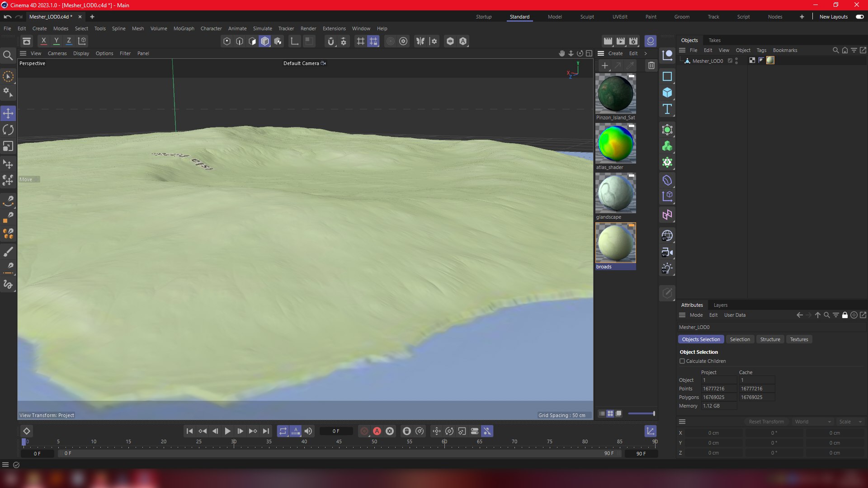Select the Move tool in left toolbar

coord(8,113)
